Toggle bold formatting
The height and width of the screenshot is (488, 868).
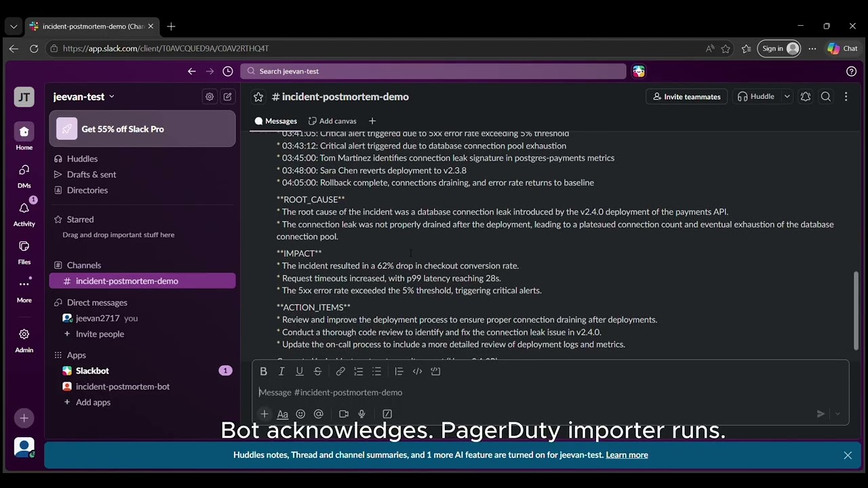263,371
